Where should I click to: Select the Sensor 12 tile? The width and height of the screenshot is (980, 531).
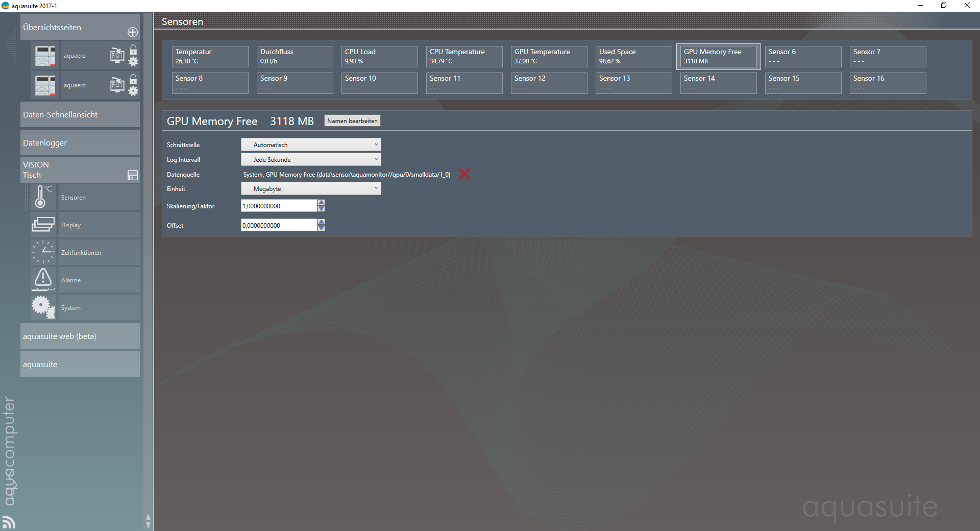point(549,83)
